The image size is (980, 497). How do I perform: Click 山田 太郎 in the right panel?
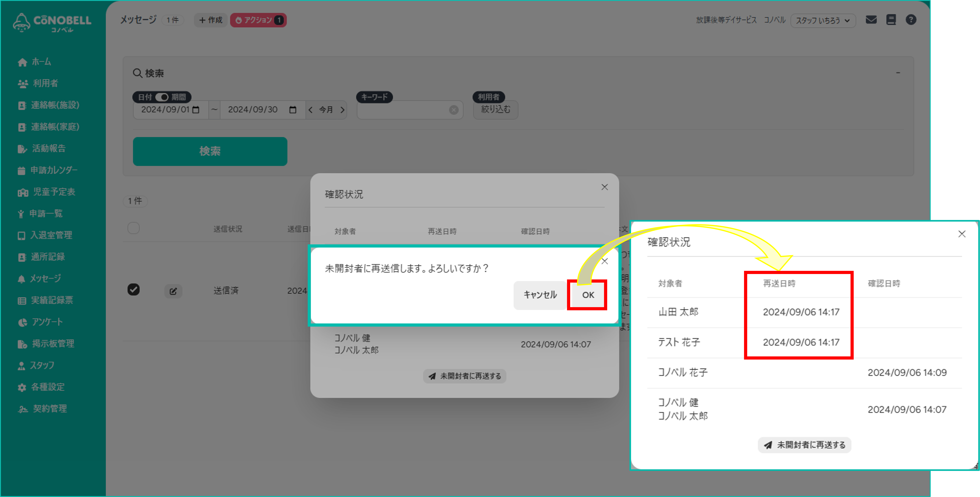pos(678,312)
